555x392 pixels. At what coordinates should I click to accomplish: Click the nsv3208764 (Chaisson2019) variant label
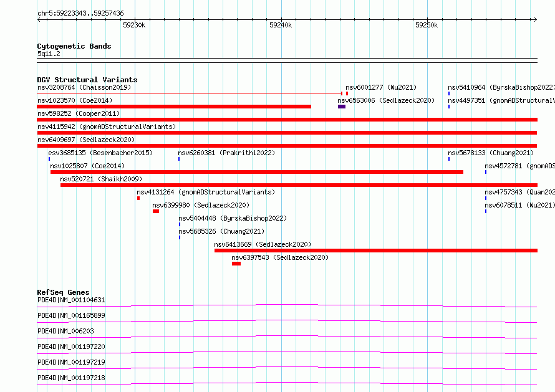click(84, 87)
